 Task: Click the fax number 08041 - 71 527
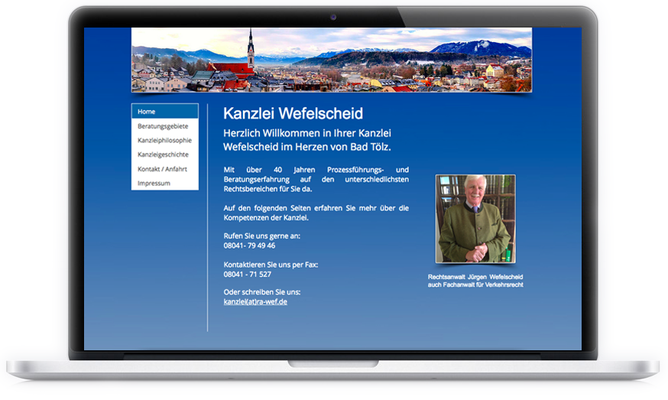pos(248,274)
